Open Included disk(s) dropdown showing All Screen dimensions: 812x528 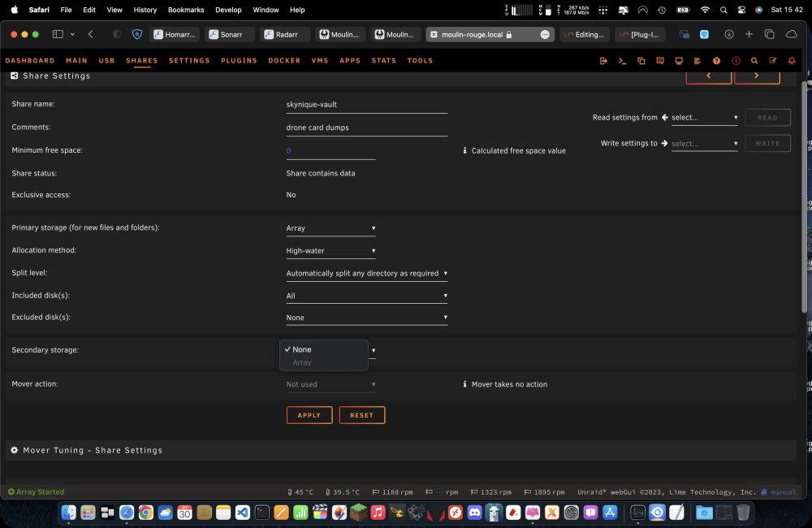click(x=367, y=296)
